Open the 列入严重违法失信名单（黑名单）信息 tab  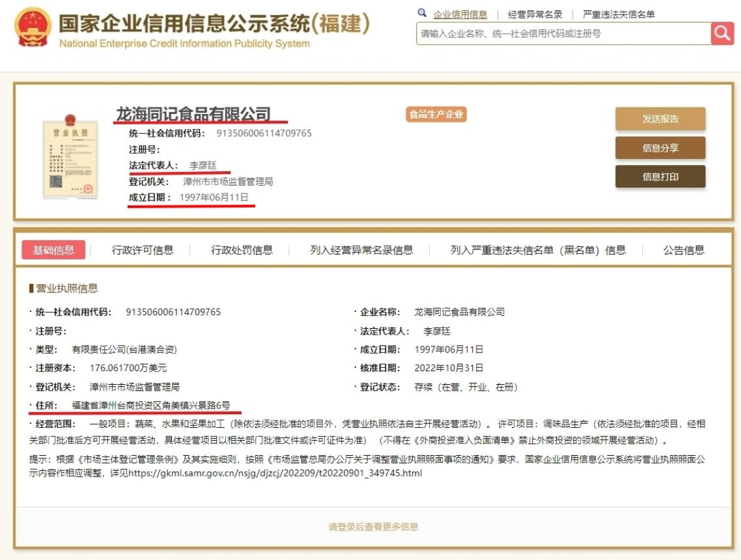[x=538, y=250]
